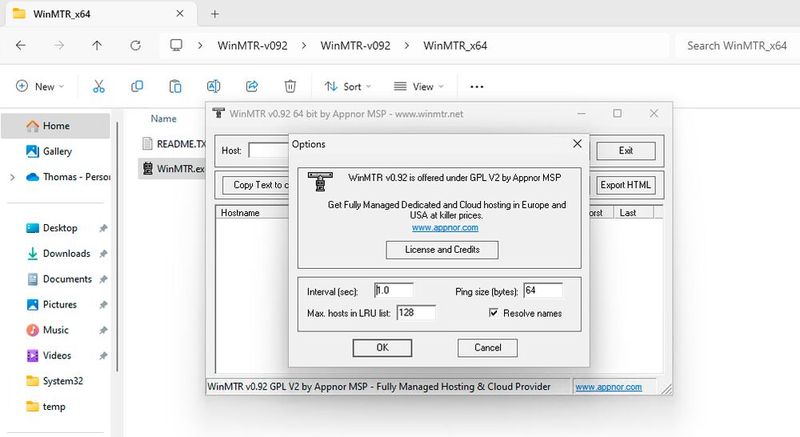Click second WinMTR-v092 breadcrumb segment
The image size is (800, 437).
355,45
